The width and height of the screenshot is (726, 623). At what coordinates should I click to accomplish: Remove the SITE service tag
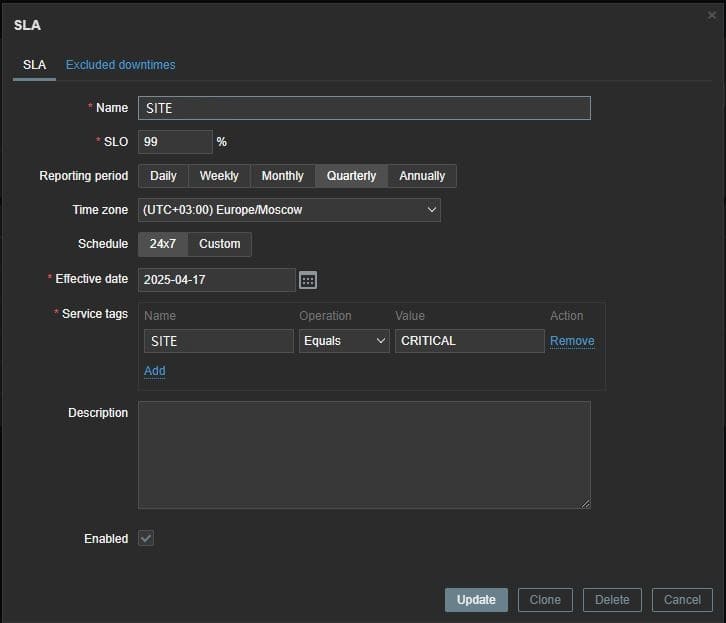pyautogui.click(x=572, y=341)
